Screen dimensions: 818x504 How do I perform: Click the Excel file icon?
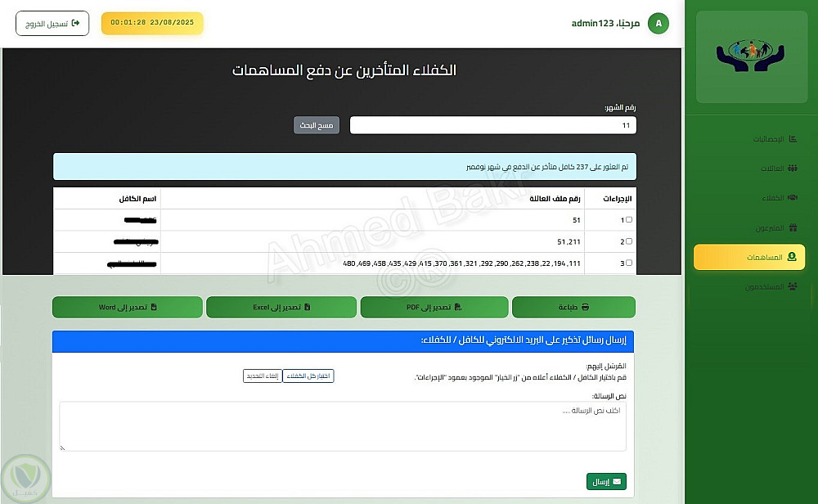308,307
